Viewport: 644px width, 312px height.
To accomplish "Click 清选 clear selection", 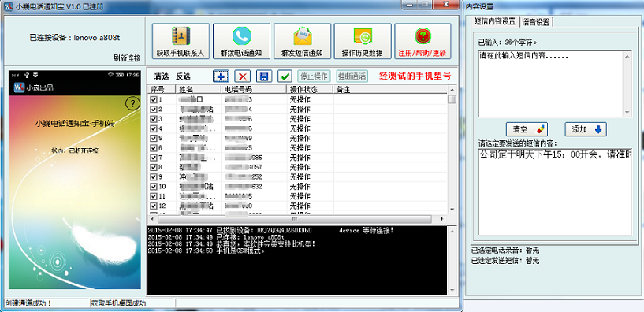I will pyautogui.click(x=162, y=76).
